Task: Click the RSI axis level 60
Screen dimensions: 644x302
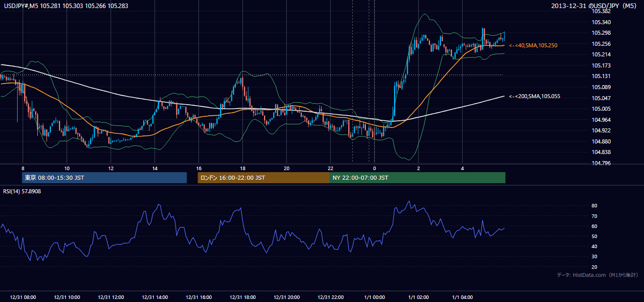Action: 595,226
